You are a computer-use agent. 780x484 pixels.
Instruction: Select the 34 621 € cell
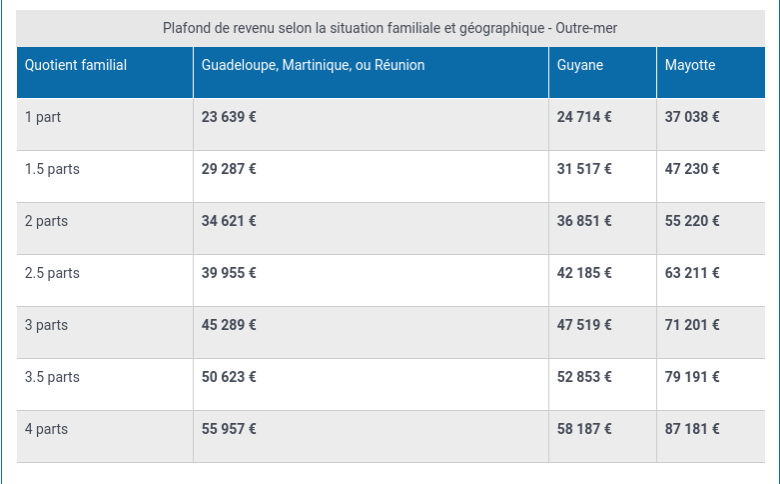coord(371,228)
